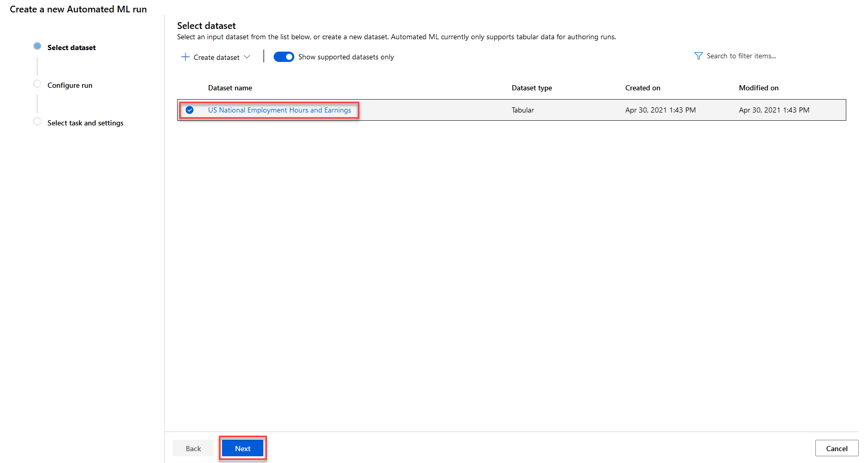The width and height of the screenshot is (868, 463).
Task: Go to Select task and settings step
Action: [x=85, y=123]
